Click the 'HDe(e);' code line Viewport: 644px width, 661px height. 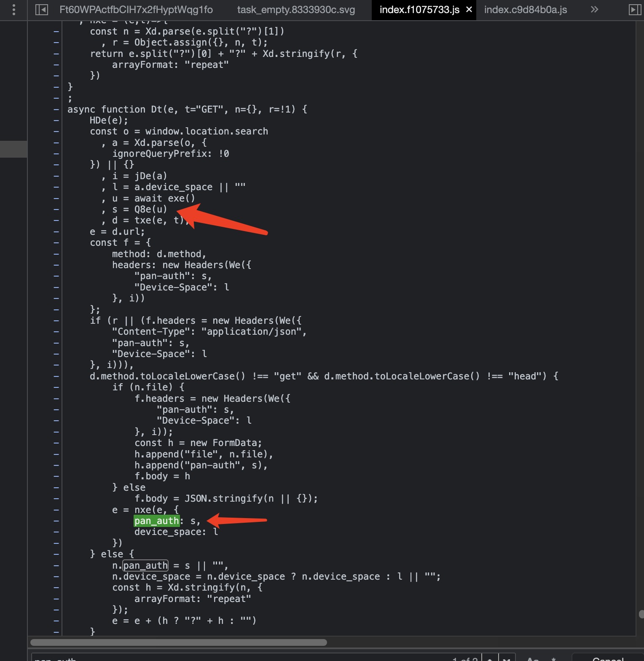click(109, 120)
